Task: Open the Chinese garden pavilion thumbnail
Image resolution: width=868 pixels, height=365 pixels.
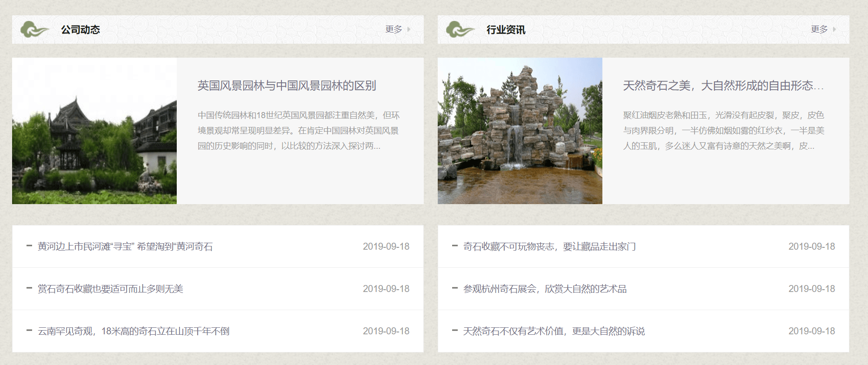Action: (94, 131)
